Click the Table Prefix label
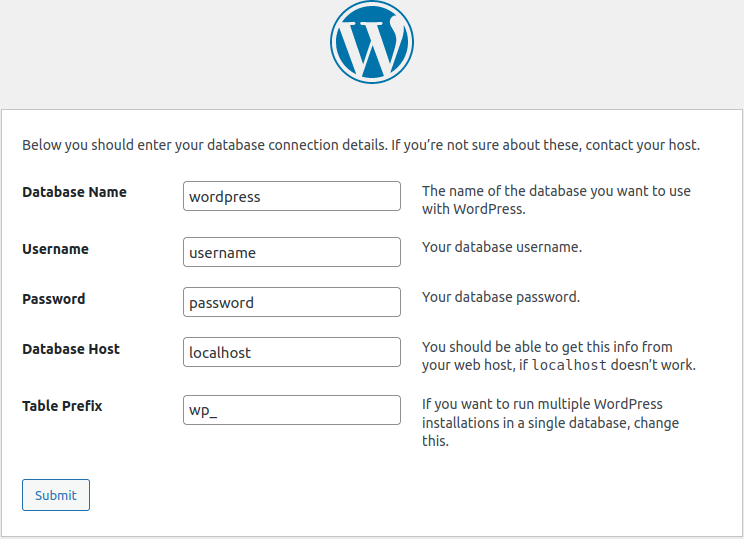744x539 pixels. pos(62,406)
